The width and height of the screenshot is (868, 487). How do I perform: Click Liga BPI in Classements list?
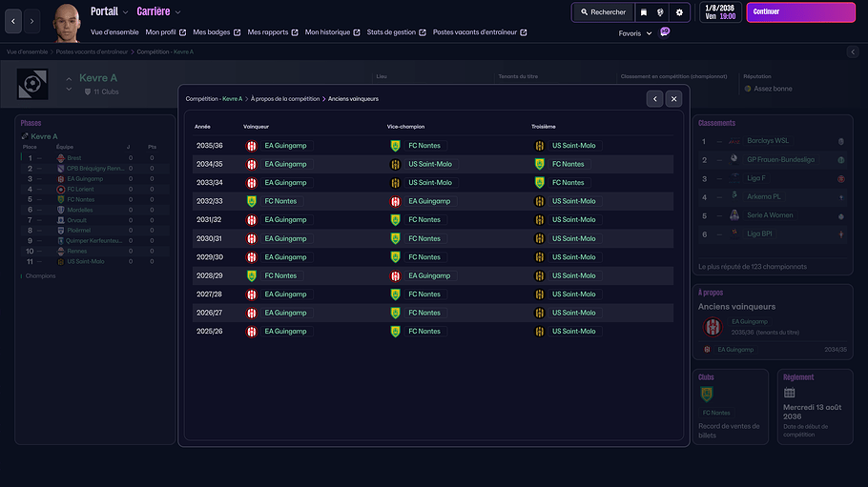tap(759, 234)
